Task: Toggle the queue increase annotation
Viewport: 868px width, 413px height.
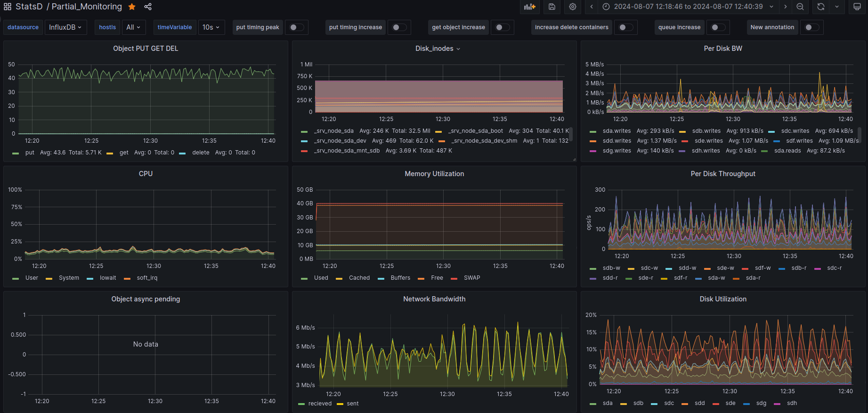Action: point(718,27)
